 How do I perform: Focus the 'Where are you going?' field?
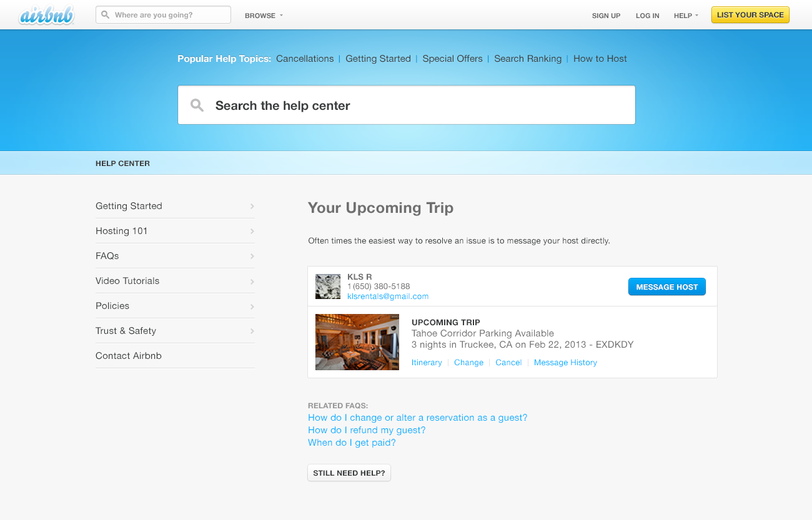(163, 15)
